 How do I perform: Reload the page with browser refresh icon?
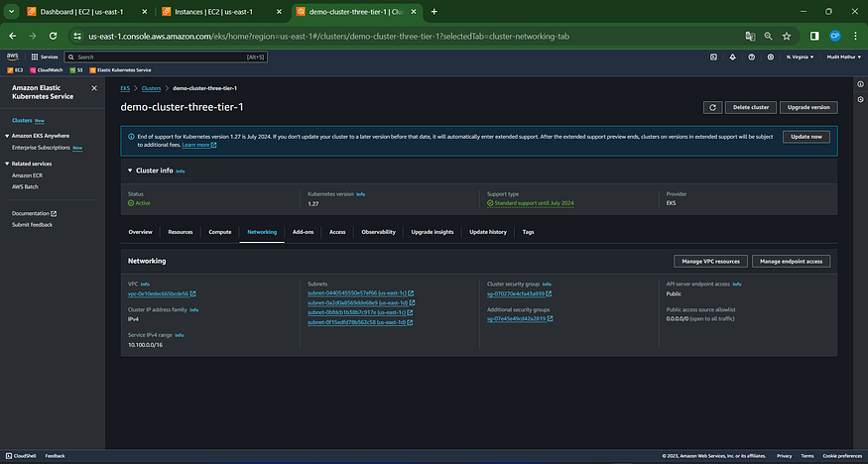coord(54,36)
